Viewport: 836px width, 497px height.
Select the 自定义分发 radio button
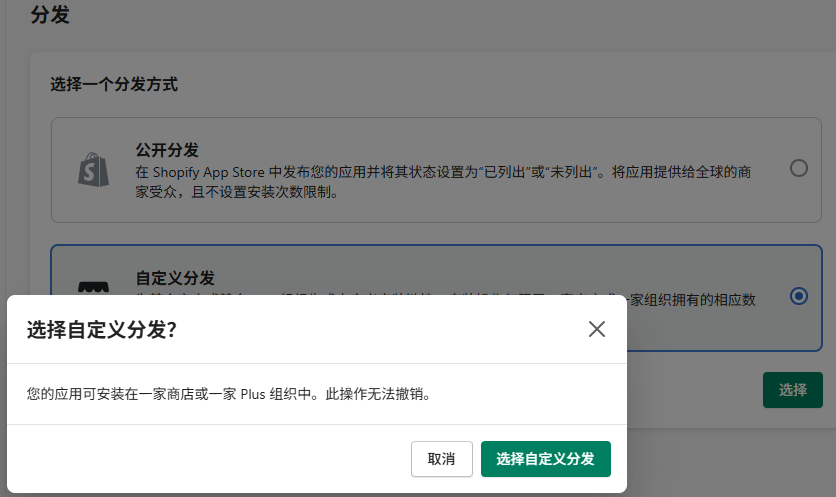(x=798, y=296)
